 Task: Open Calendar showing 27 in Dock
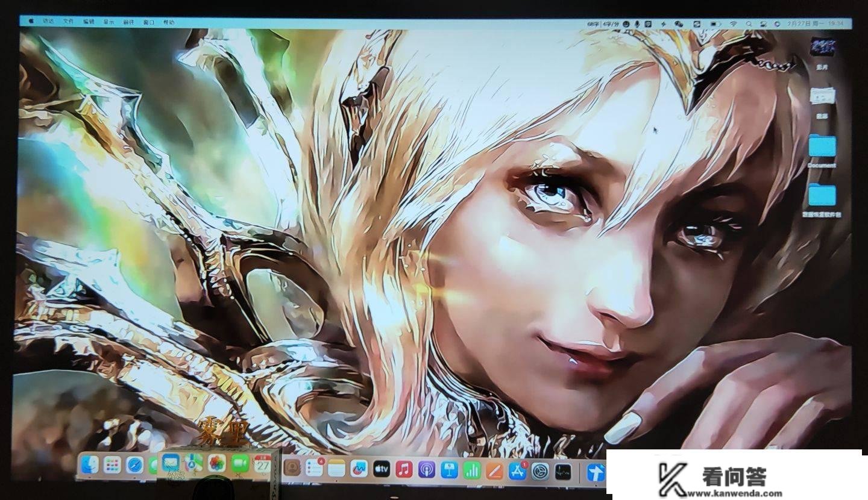tap(262, 464)
